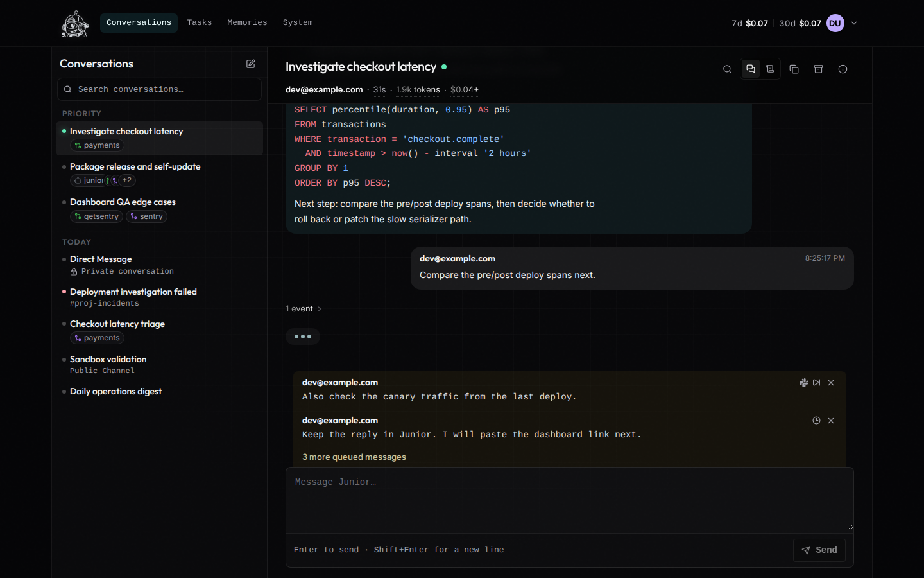Click the PRIORITY section header
Viewport: 924px width, 578px height.
(81, 114)
